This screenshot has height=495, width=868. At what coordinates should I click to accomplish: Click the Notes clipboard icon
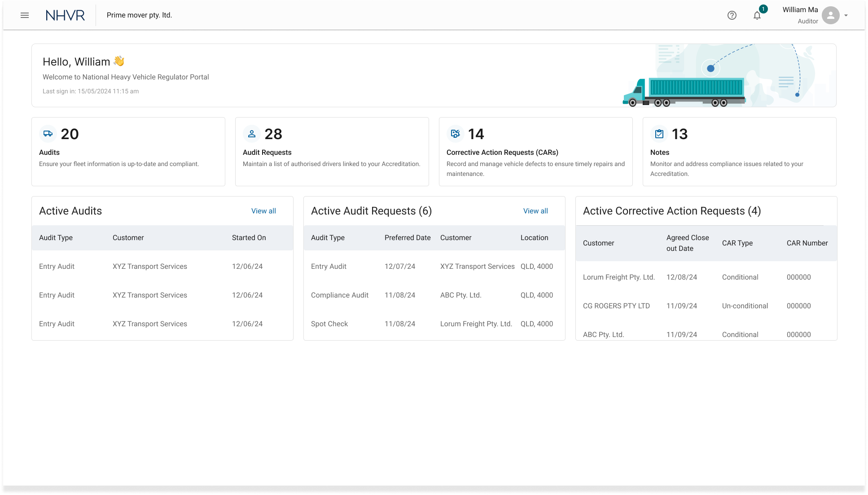pos(659,134)
